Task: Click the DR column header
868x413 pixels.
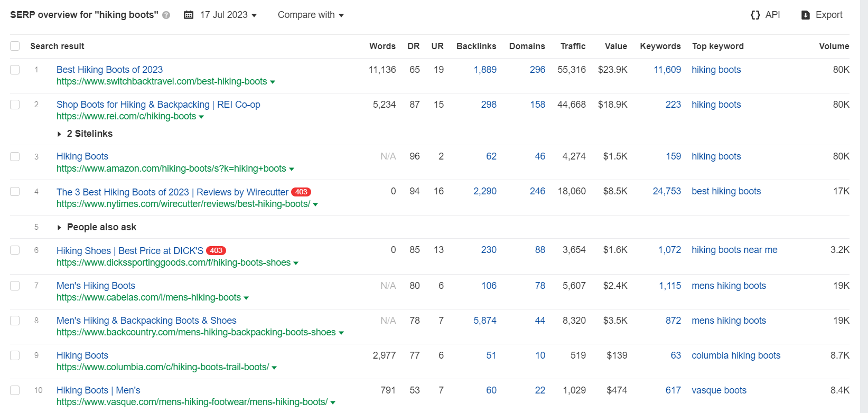Action: 414,46
